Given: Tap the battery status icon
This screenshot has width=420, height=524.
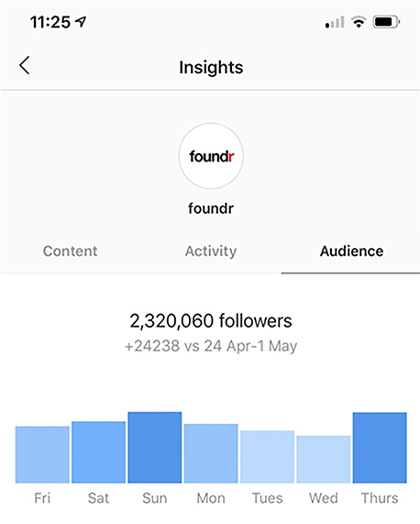Looking at the screenshot, I should click(x=386, y=22).
